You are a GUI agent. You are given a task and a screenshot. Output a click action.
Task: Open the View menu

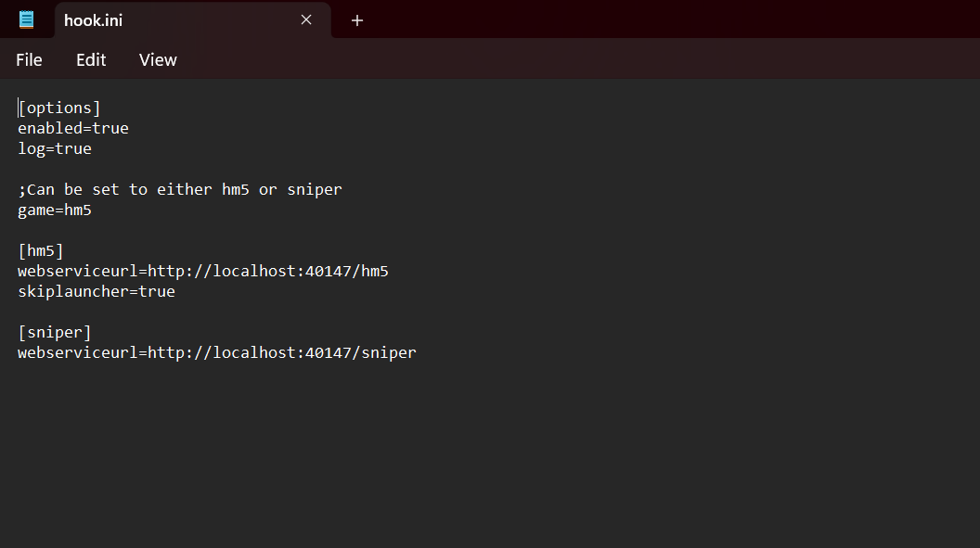pyautogui.click(x=158, y=60)
